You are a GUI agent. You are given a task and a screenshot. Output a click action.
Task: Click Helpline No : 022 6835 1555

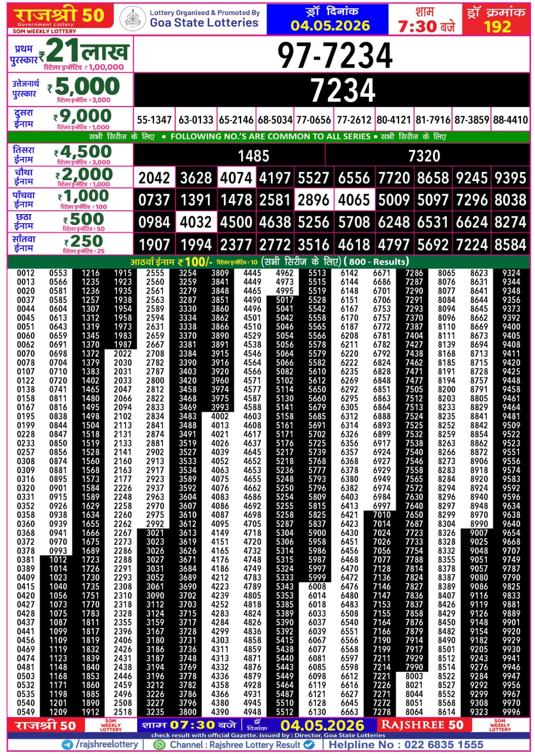click(x=406, y=745)
